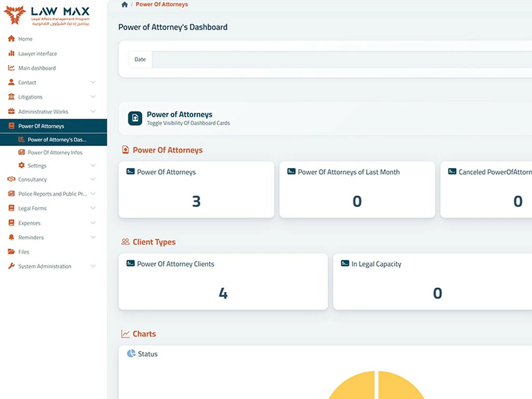Click the Settings gear icon in sidebar

(21, 165)
